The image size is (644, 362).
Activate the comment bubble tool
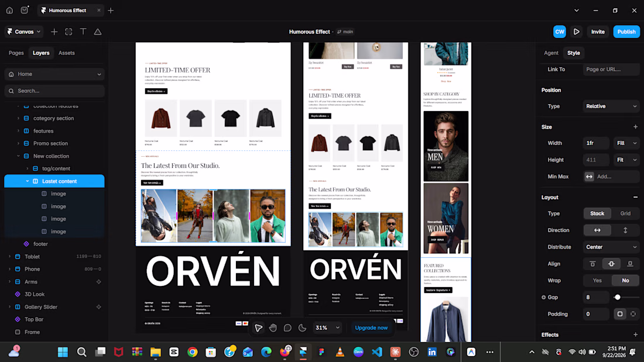287,327
